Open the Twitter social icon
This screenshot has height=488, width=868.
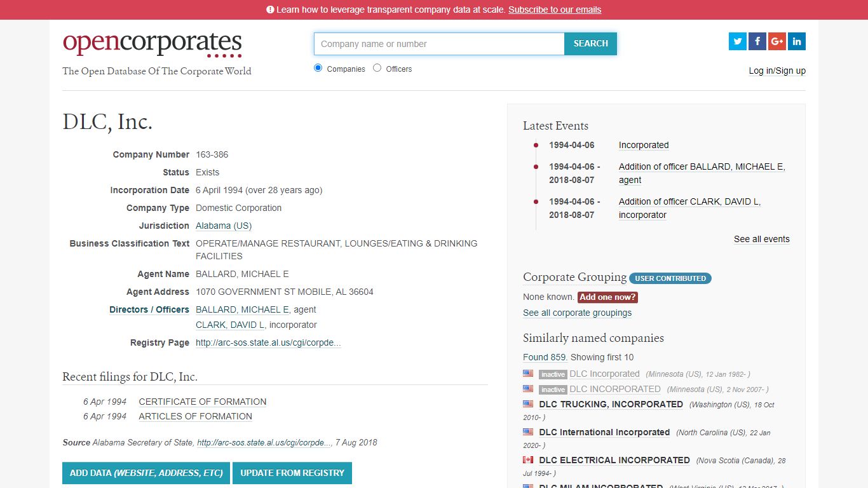738,41
